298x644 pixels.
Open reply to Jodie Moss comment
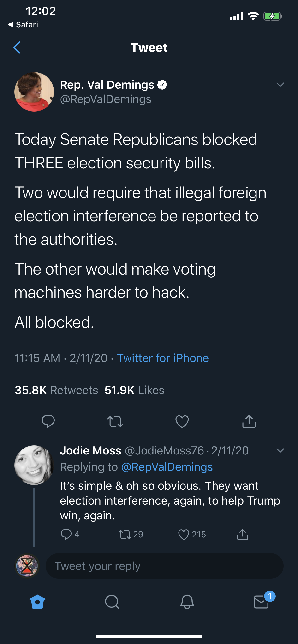(66, 534)
